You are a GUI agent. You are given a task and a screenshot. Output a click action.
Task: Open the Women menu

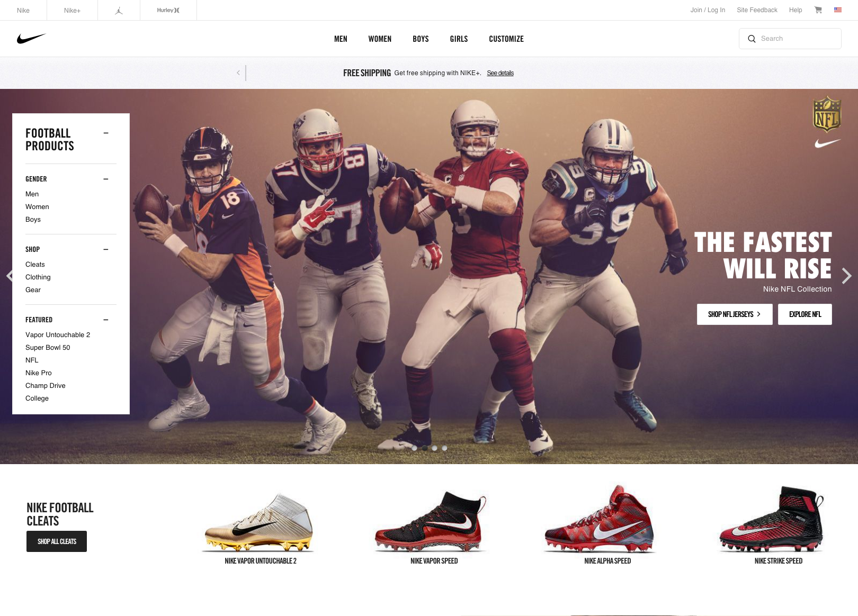point(380,39)
